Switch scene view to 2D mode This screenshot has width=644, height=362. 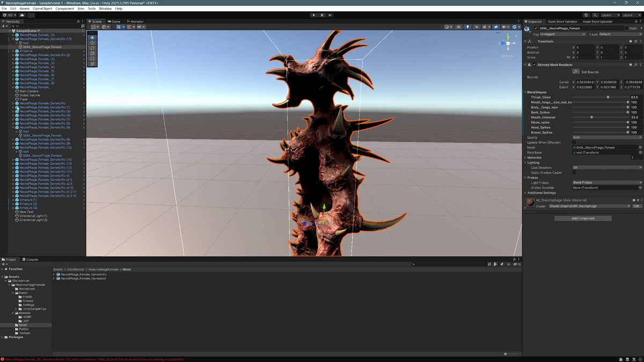click(x=458, y=27)
